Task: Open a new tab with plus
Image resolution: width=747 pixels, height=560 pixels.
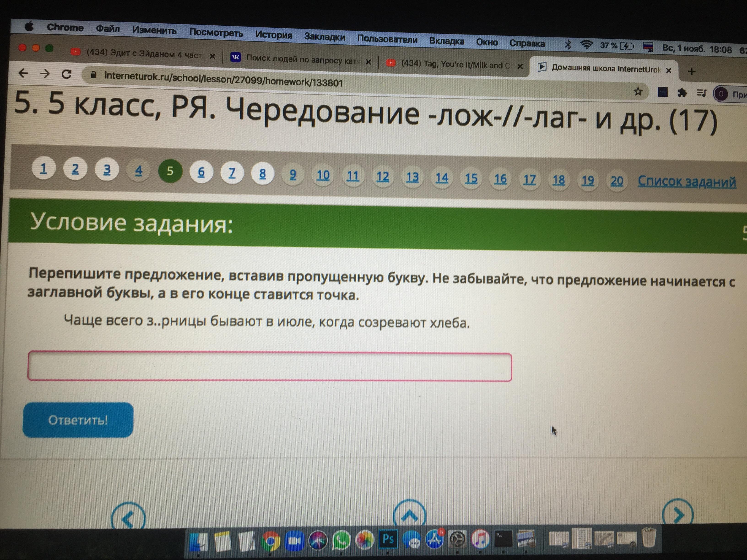Action: coord(691,71)
